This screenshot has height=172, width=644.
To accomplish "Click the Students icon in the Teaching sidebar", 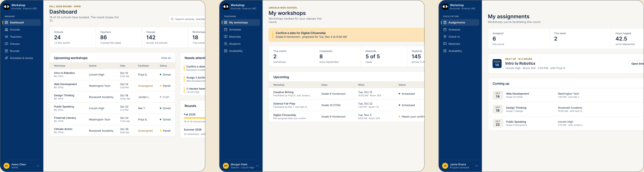I will pos(226,44).
